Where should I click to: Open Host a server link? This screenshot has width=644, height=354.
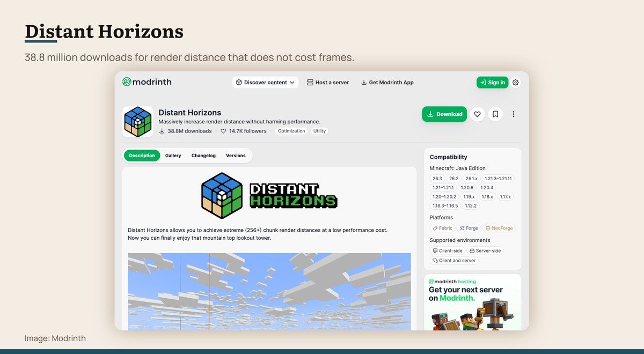click(x=328, y=83)
